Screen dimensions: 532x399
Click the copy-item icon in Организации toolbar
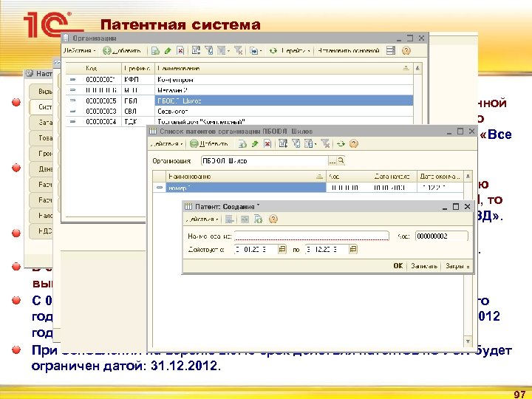[155, 51]
